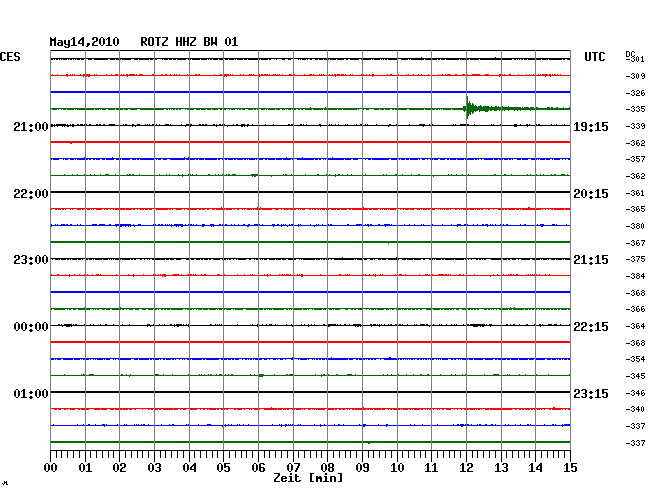Click the 21:15 UTC time label

(591, 260)
